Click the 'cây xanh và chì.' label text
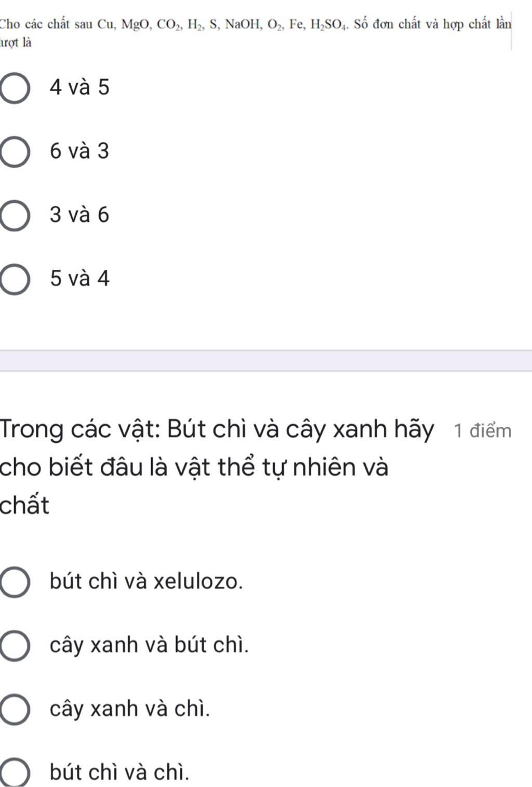Viewport: 532px width, 787px height. (x=130, y=709)
